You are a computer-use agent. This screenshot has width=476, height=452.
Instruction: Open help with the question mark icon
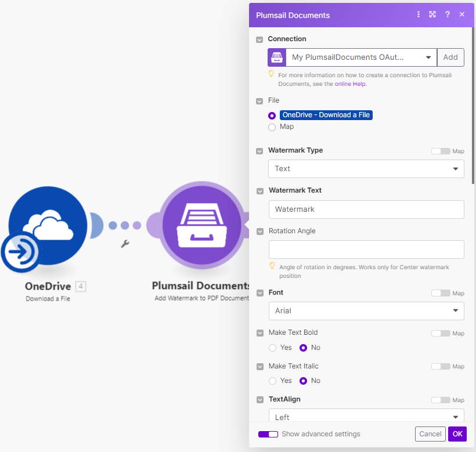tap(447, 15)
